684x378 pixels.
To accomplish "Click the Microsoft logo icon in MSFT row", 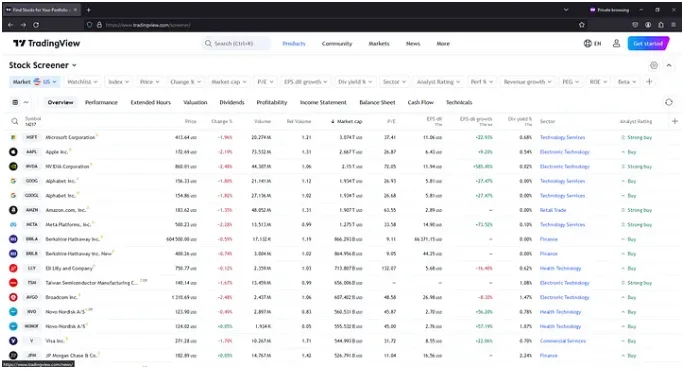I will [x=13, y=137].
